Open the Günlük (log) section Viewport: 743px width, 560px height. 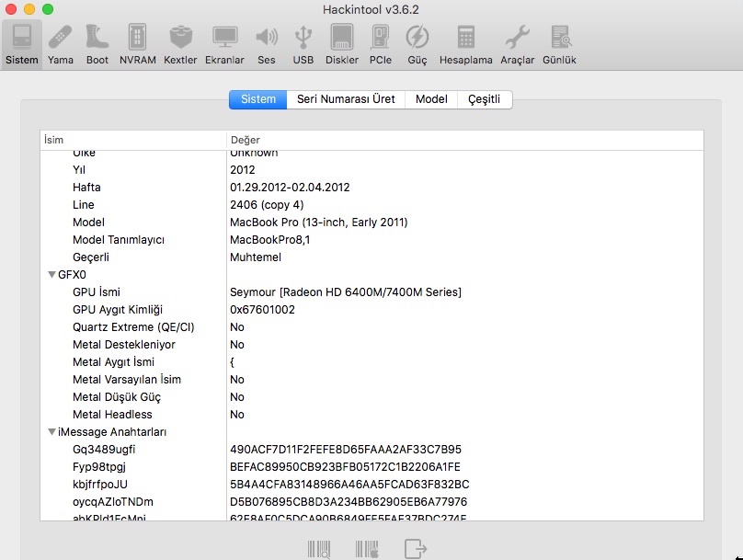coord(560,44)
